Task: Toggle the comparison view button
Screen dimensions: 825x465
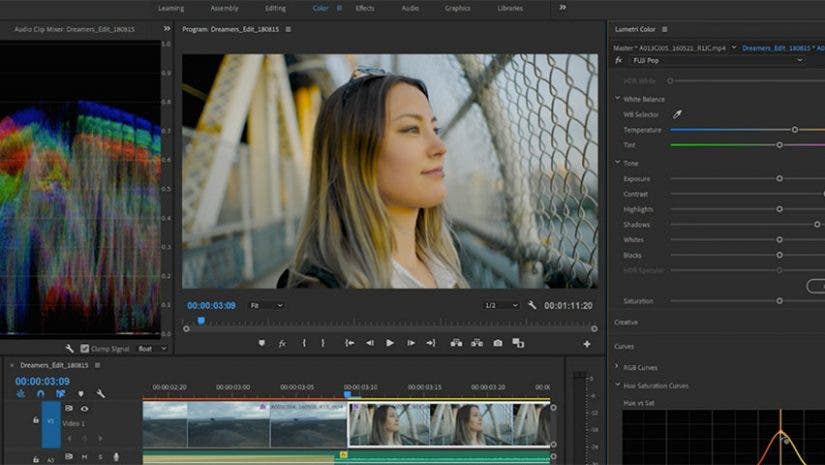Action: coord(518,343)
